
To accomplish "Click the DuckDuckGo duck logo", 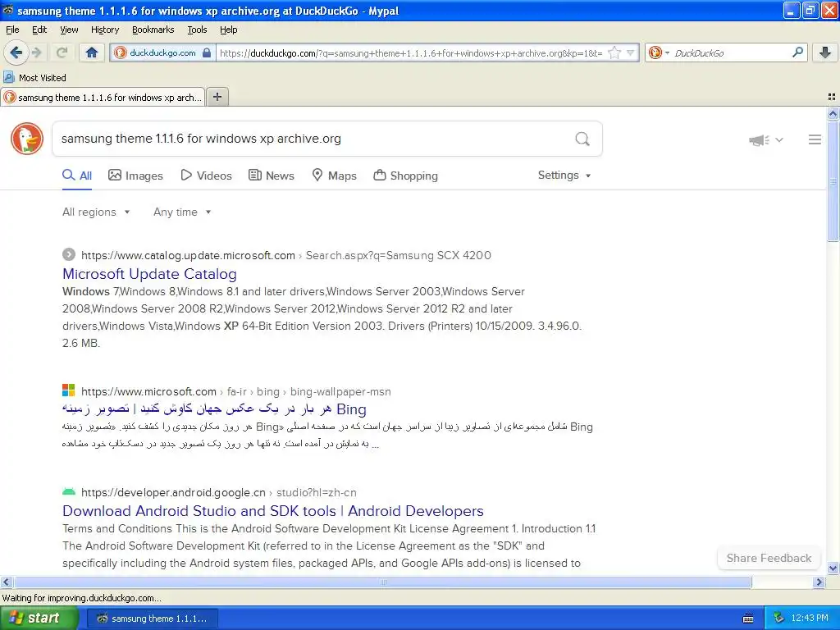I will (27, 139).
